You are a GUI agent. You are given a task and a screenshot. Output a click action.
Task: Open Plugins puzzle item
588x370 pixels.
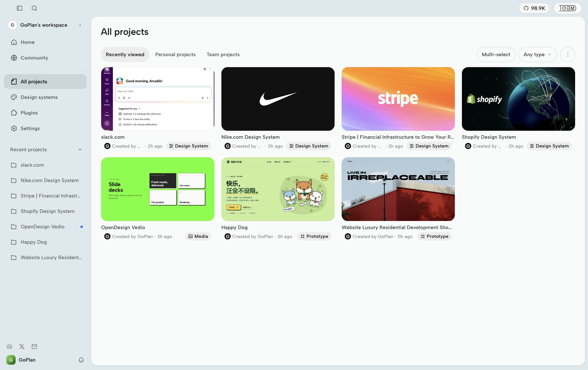pos(45,113)
